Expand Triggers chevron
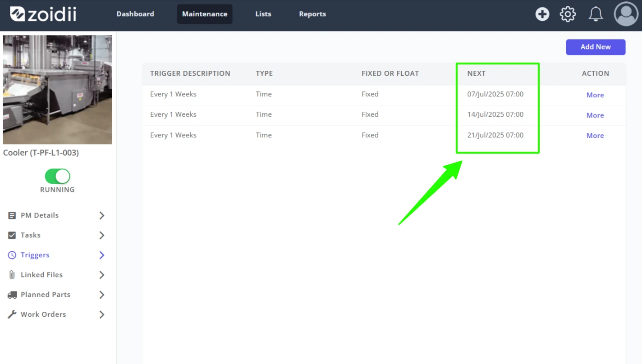Screen dimensions: 642x364 (x=102, y=255)
